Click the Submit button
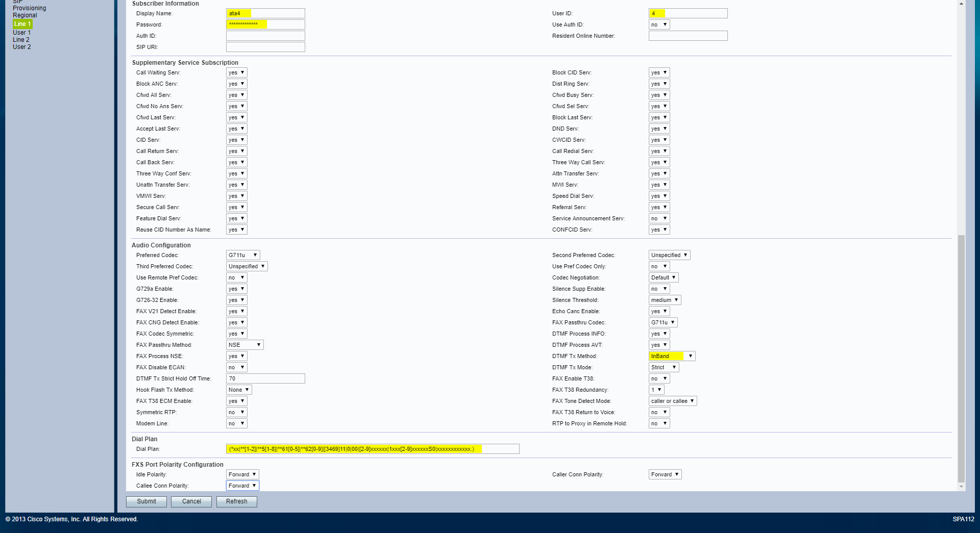Screen dimensions: 980x533 [x=146, y=501]
